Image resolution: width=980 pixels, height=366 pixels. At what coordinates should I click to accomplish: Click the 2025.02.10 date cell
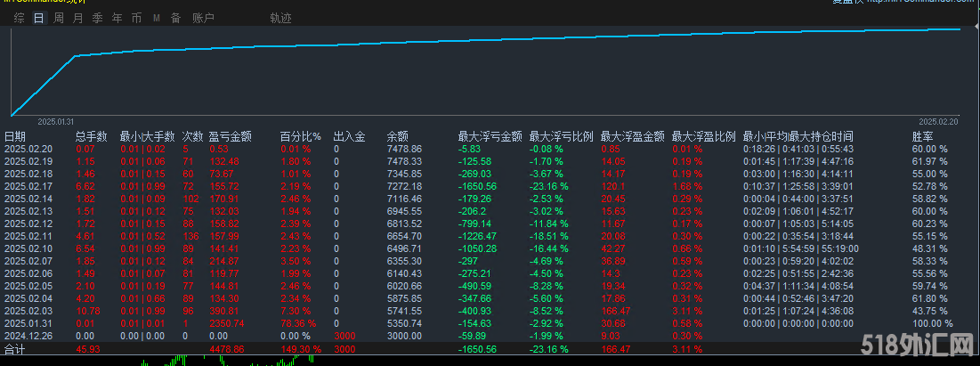tap(28, 249)
